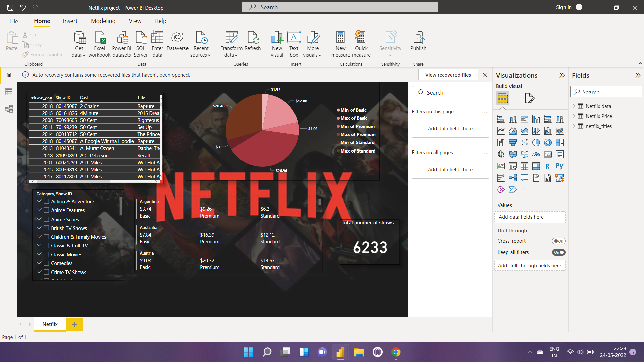This screenshot has width=644, height=362.
Task: Expand the Netflix Price table in Fields
Action: click(x=574, y=116)
